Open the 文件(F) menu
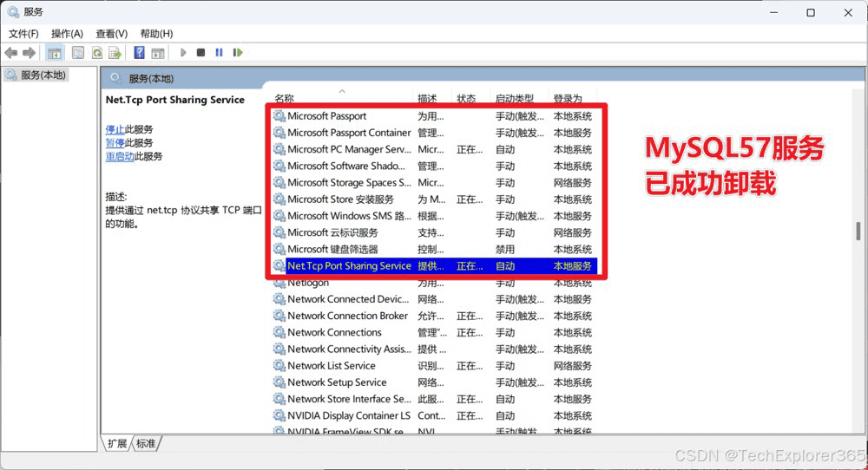This screenshot has height=470, width=868. (x=23, y=34)
